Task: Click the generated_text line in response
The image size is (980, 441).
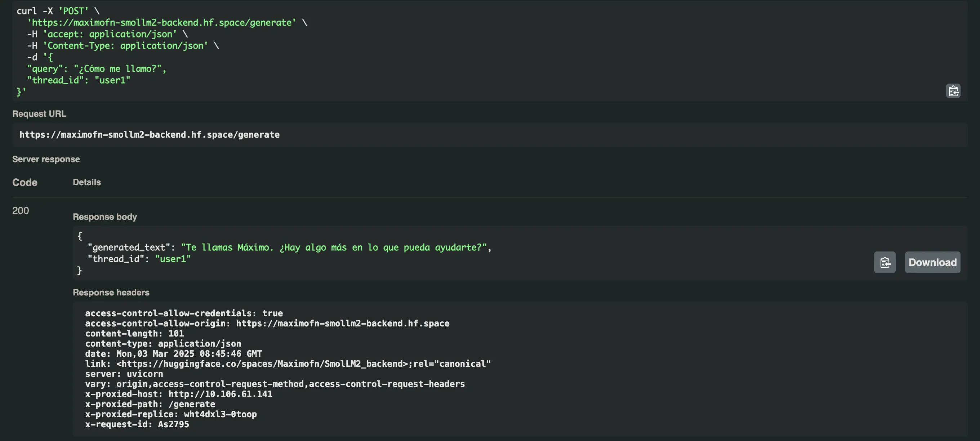Action: pos(290,247)
